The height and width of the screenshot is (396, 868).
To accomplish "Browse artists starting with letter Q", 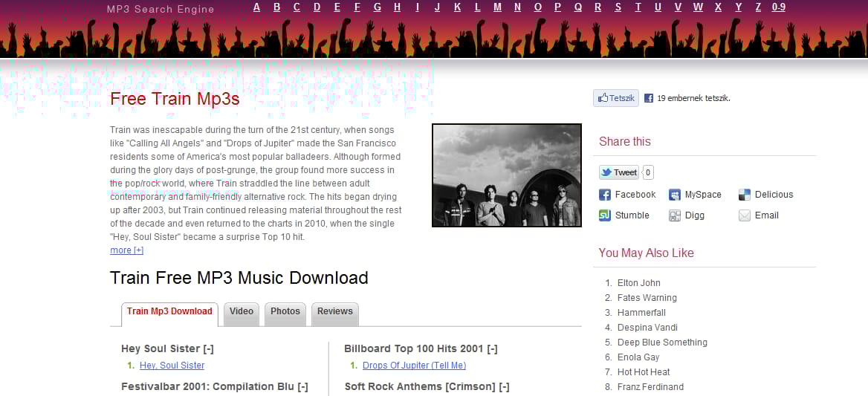I will pos(578,7).
